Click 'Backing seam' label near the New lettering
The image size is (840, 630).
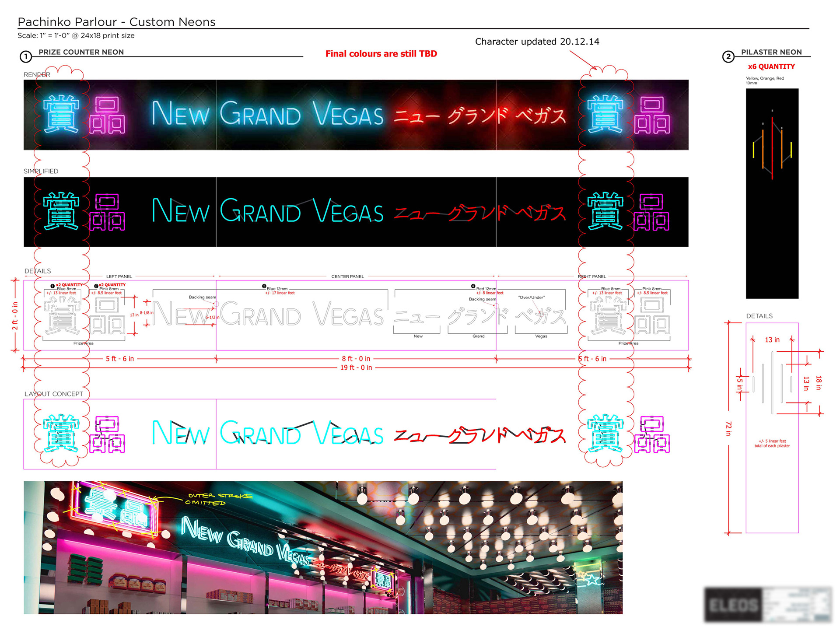click(202, 297)
